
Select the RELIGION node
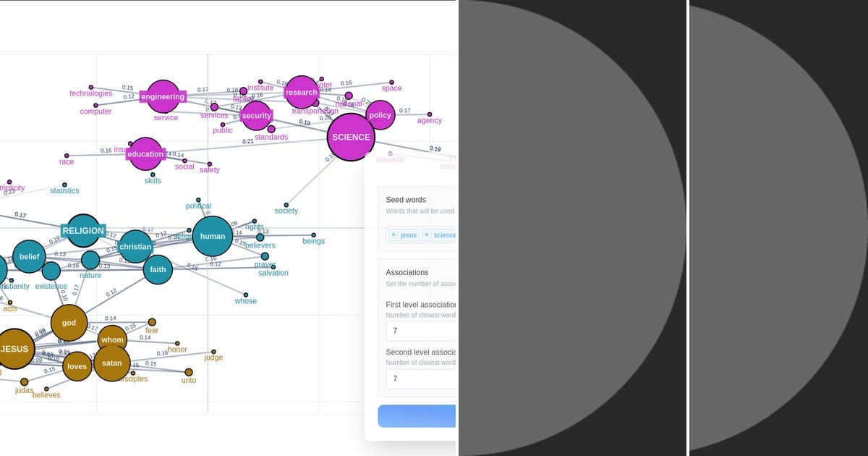(83, 231)
